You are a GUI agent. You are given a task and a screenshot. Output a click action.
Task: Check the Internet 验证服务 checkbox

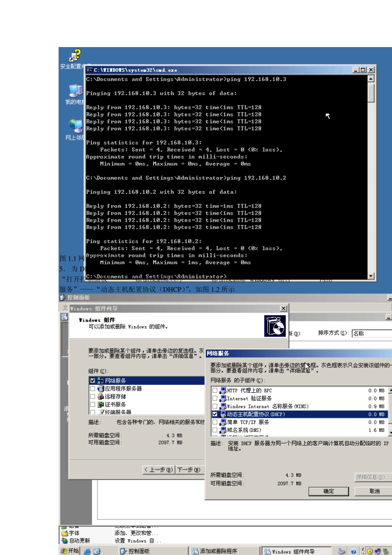click(215, 398)
